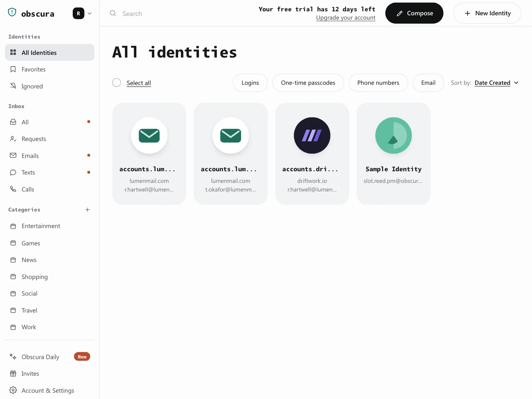Open the Invites page
Image resolution: width=532 pixels, height=399 pixels.
50,373
